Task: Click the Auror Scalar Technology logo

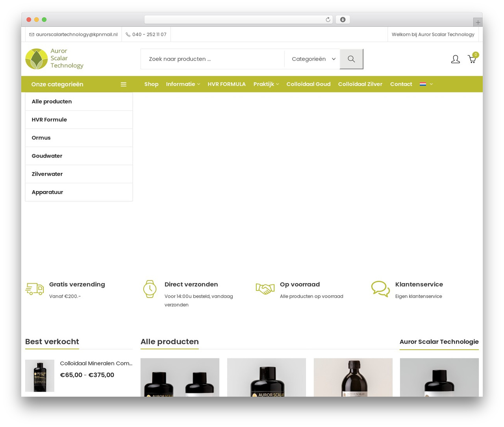Action: [x=54, y=59]
